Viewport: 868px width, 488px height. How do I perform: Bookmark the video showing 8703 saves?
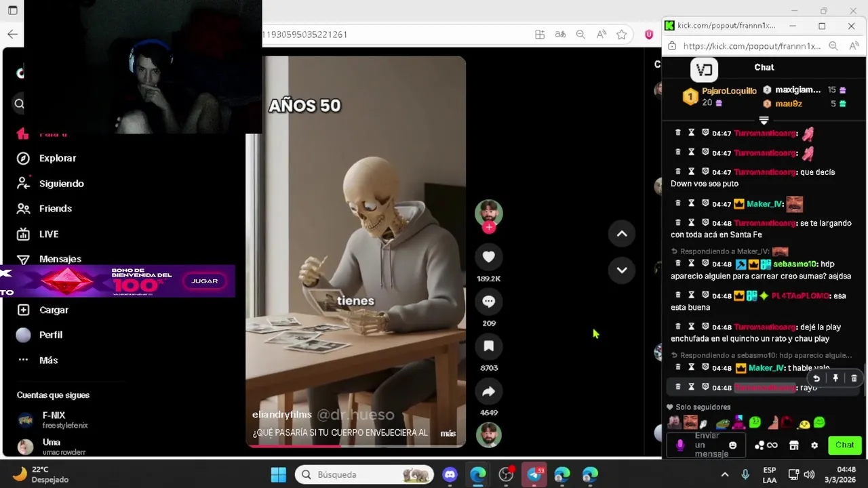[488, 346]
